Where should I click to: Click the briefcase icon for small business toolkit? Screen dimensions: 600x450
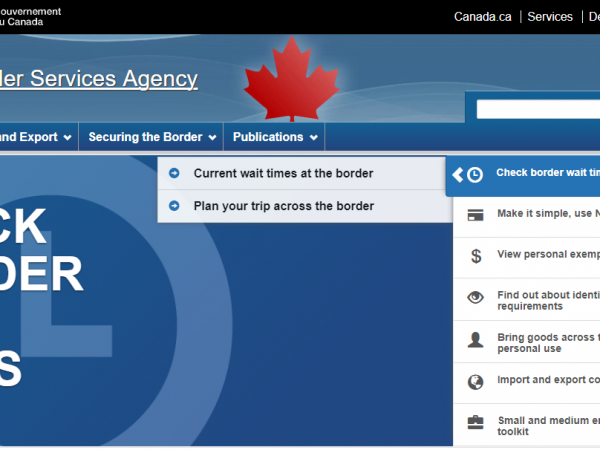[476, 423]
